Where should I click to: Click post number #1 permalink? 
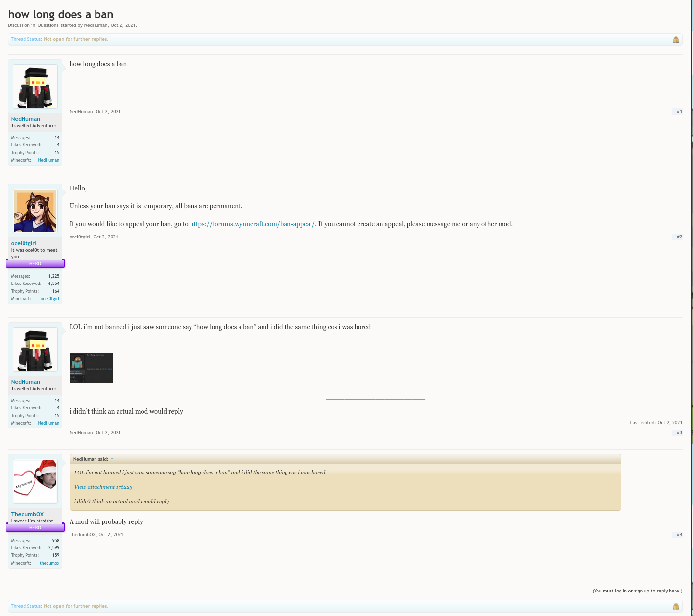pos(679,112)
